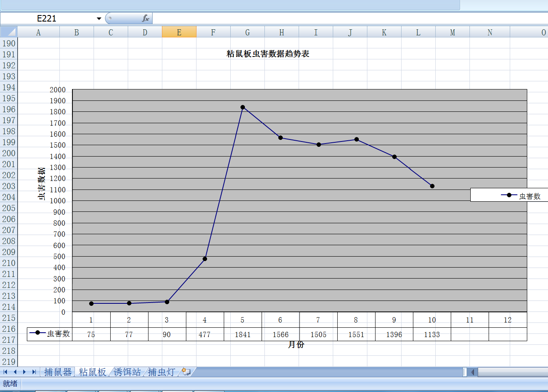
Task: Select column E header
Action: point(179,32)
